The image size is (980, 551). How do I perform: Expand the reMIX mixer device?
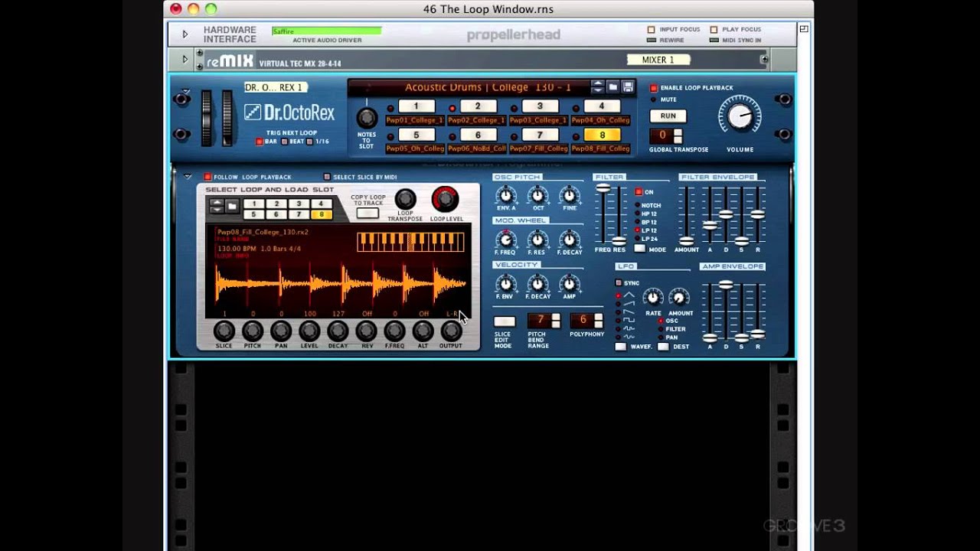click(185, 60)
